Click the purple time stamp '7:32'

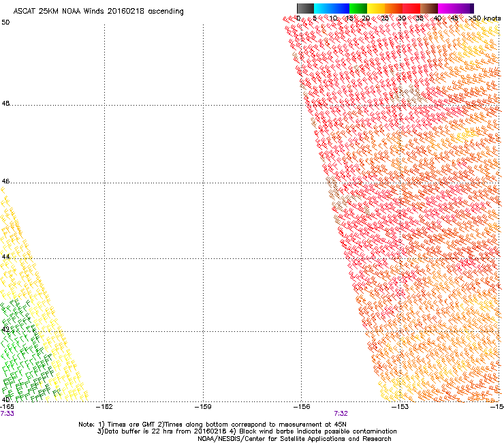341,414
